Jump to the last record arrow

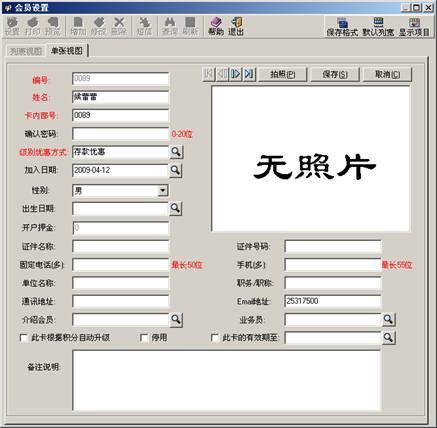tap(249, 74)
